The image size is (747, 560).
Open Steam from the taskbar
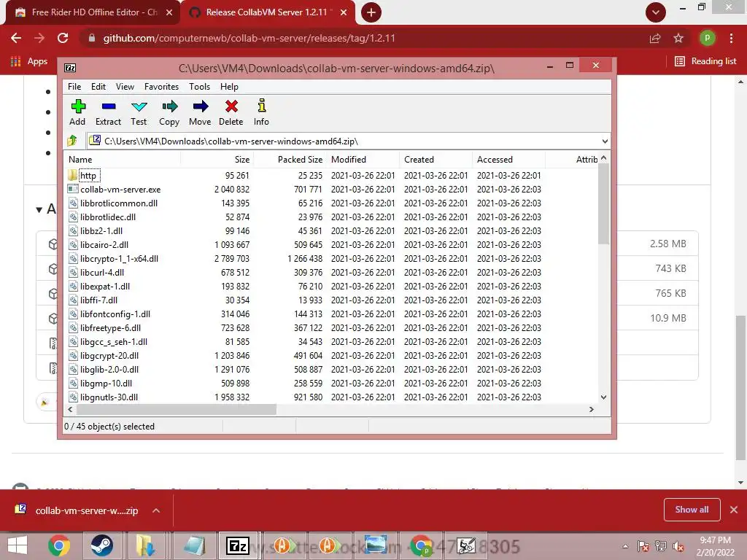102,545
